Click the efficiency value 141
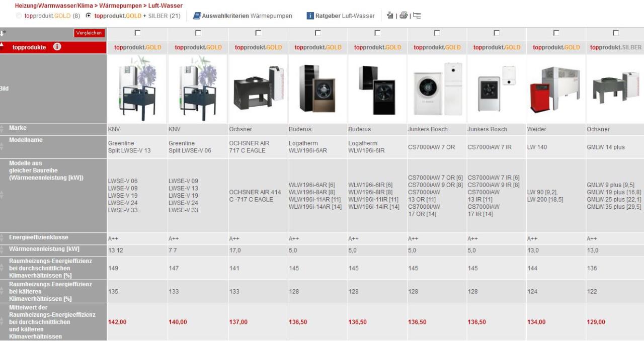644x341 pixels. coord(234,268)
